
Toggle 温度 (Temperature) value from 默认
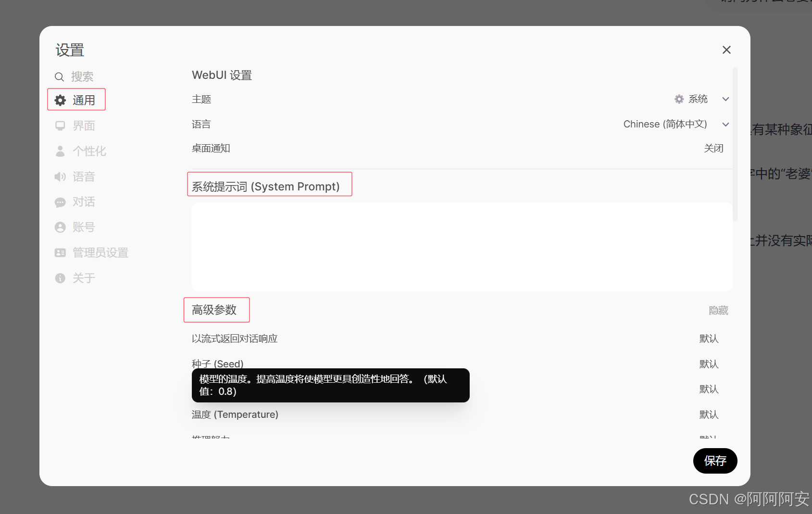pyautogui.click(x=709, y=414)
